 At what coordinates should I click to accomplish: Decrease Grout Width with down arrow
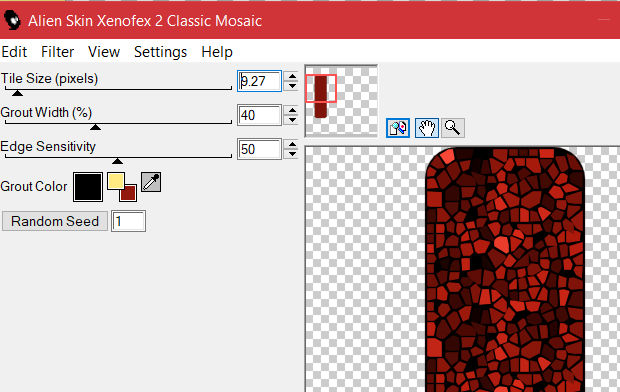[292, 120]
